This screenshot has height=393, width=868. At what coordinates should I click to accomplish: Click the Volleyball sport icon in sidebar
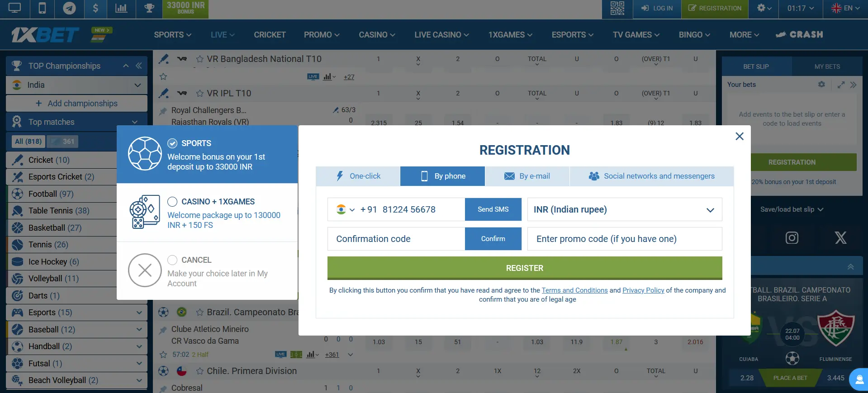(17, 279)
